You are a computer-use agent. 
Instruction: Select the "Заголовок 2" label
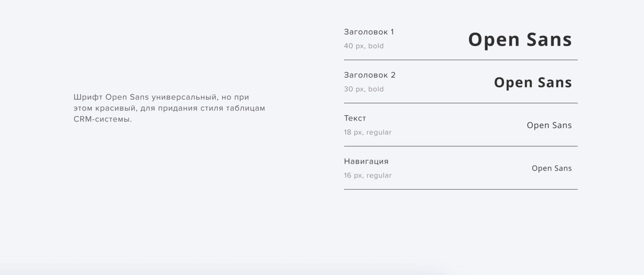(x=370, y=75)
